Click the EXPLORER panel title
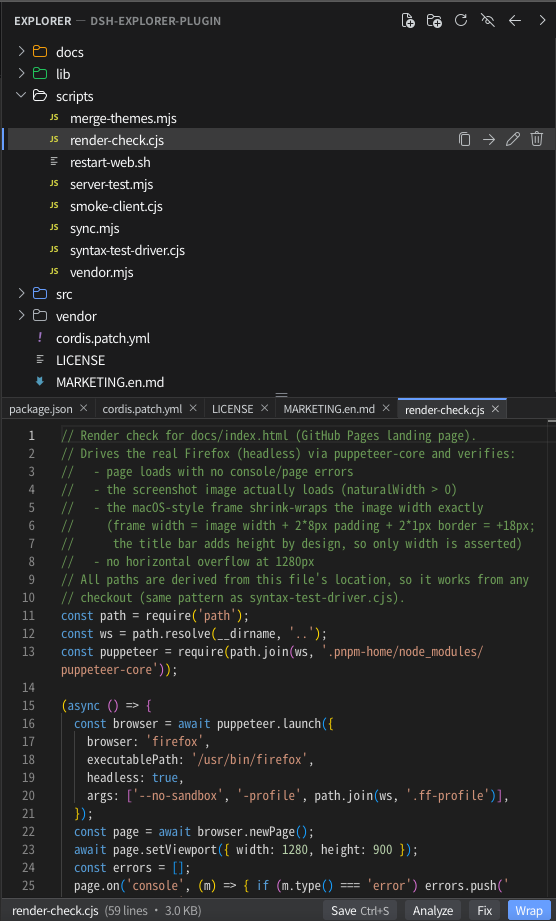Screen dimensions: 556x921 (42, 21)
